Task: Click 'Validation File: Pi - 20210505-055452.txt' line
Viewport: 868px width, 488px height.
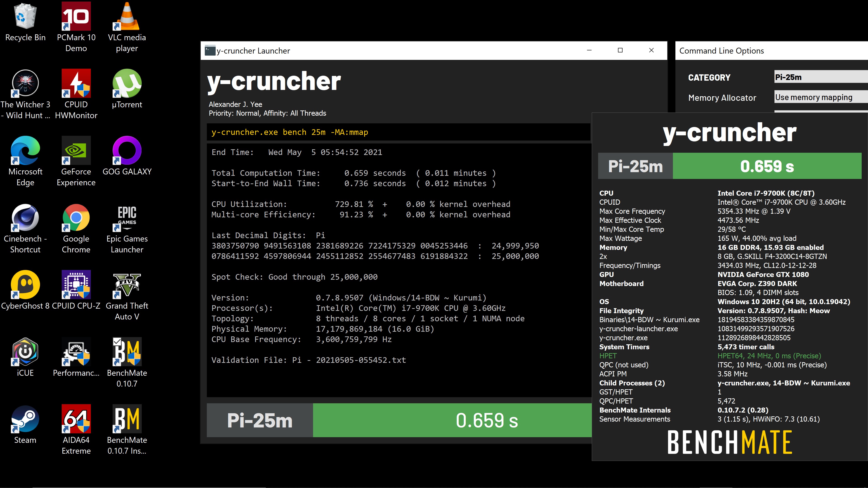Action: (x=309, y=360)
